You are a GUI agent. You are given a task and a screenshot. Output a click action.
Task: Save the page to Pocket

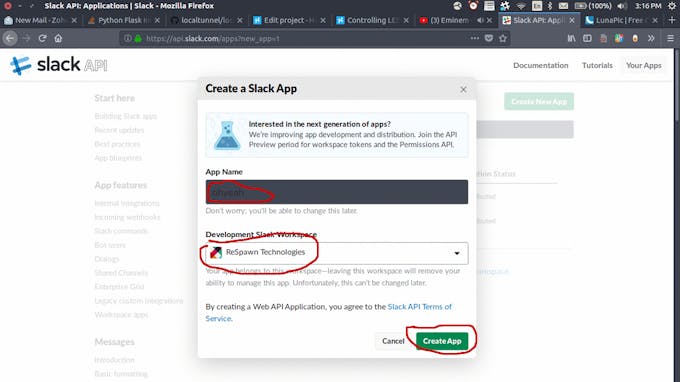pos(489,38)
